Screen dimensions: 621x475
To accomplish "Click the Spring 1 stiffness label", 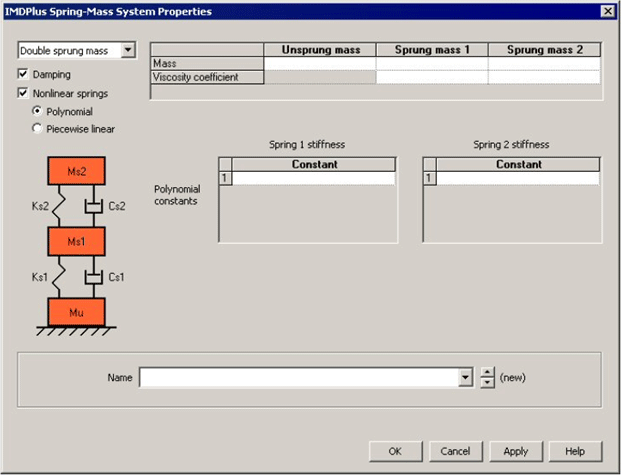I will pos(307,145).
